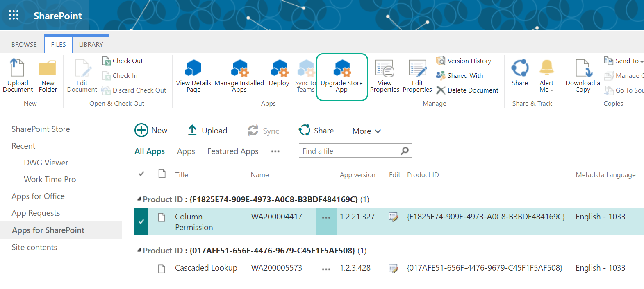The width and height of the screenshot is (644, 289).
Task: Open the Cascaded Lookup app title
Action: (206, 268)
